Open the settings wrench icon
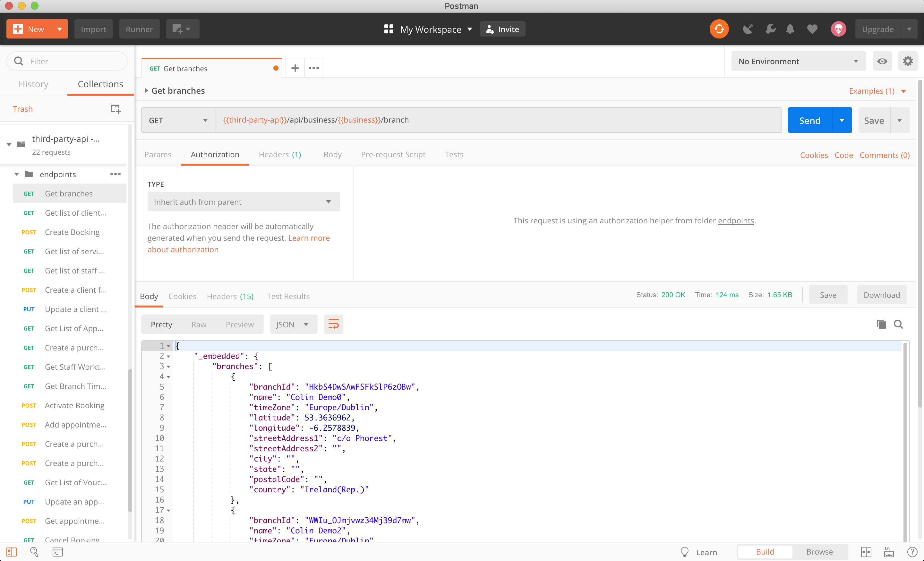This screenshot has width=924, height=561. 770,29
